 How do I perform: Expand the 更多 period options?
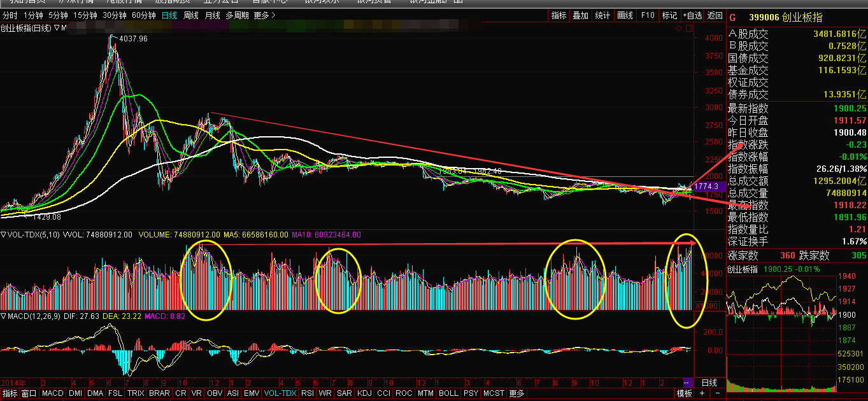[264, 15]
